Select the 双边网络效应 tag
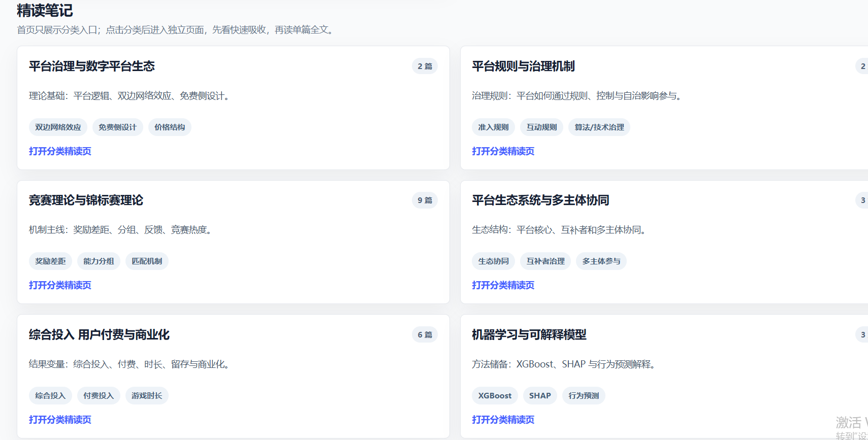868x440 pixels. [x=58, y=127]
